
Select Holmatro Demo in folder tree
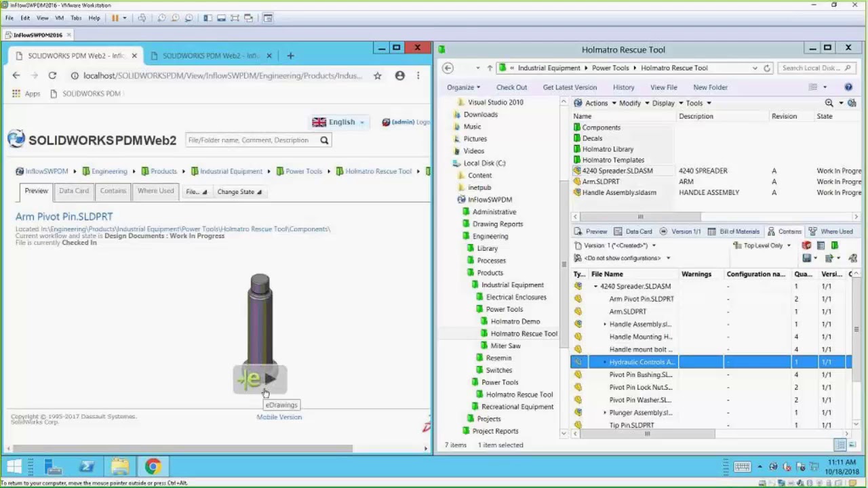[x=515, y=321]
